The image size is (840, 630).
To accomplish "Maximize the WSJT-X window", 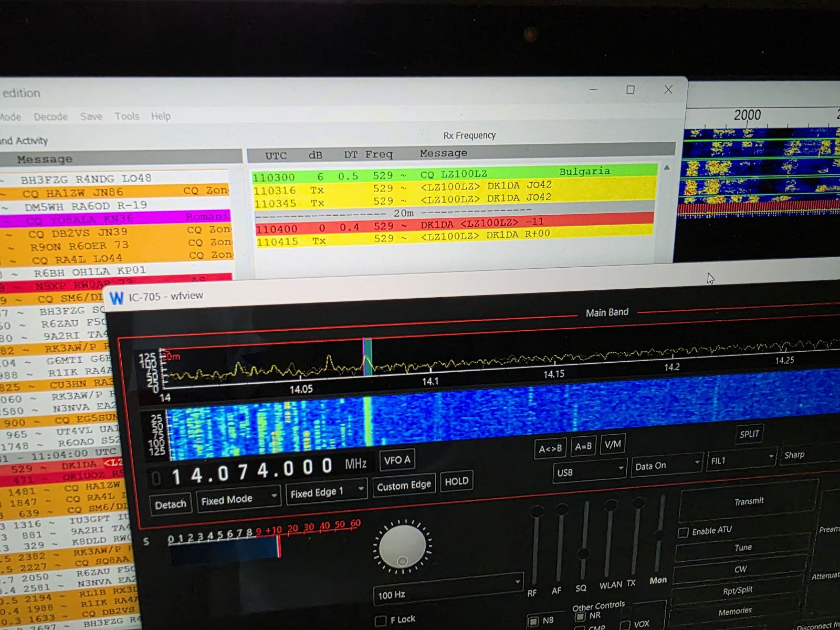I will coord(631,90).
